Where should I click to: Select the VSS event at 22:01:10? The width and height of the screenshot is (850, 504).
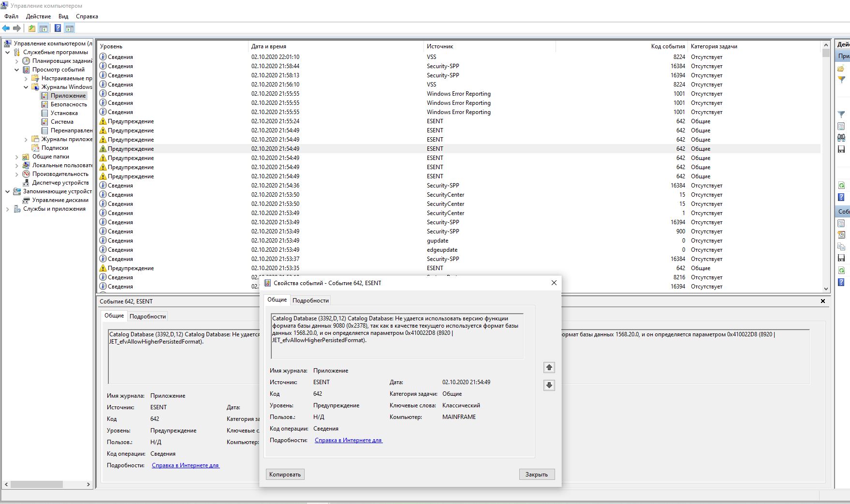[x=459, y=57]
